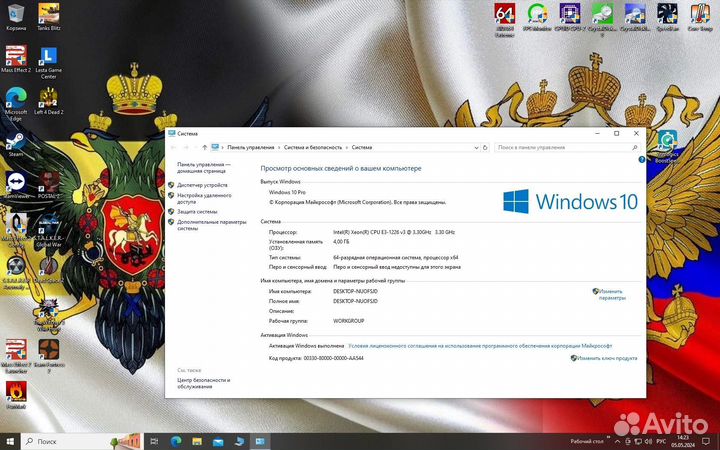Open the taskbar clock and date
The height and width of the screenshot is (450, 720).
tap(683, 441)
